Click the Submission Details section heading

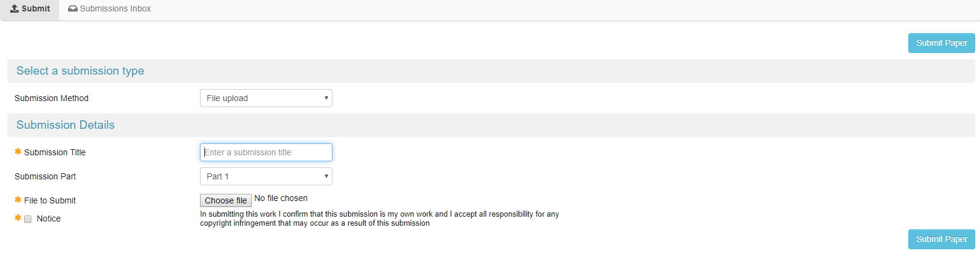66,125
